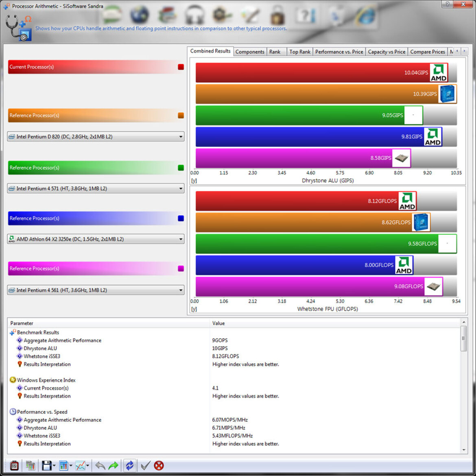This screenshot has height=476, width=476.
Task: Click the stethoscope module icon at top left
Action: coord(19,28)
